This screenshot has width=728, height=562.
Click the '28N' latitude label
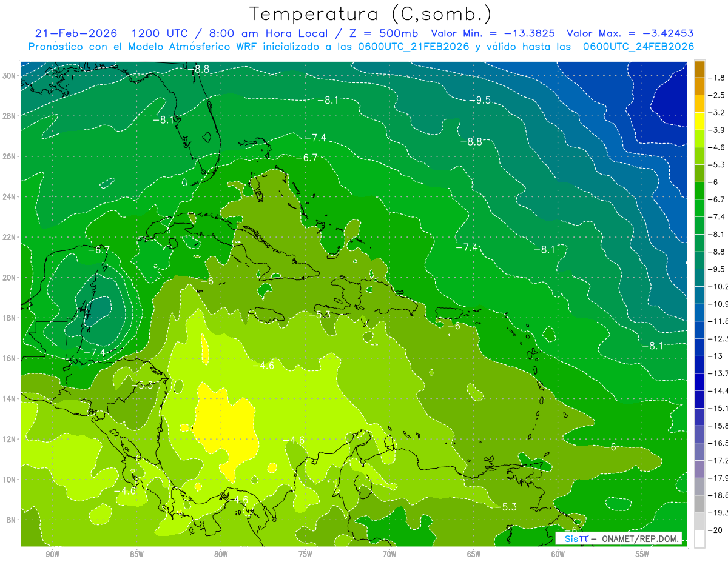[x=9, y=116]
